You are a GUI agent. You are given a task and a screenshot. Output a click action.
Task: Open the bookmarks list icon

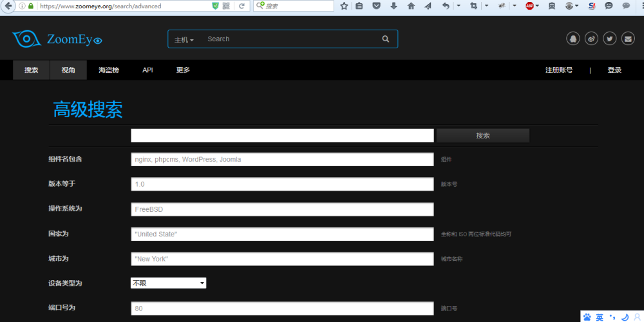click(359, 6)
